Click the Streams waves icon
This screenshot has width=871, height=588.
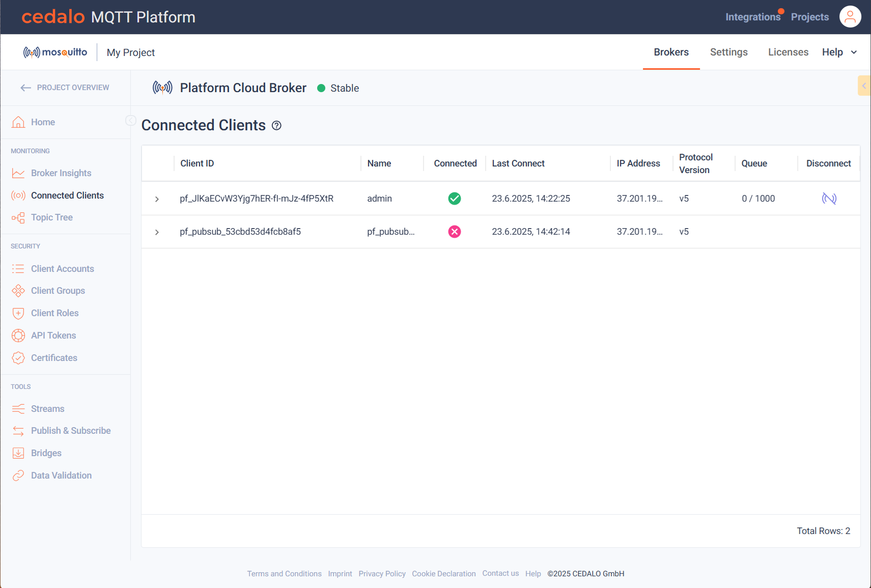click(x=18, y=409)
